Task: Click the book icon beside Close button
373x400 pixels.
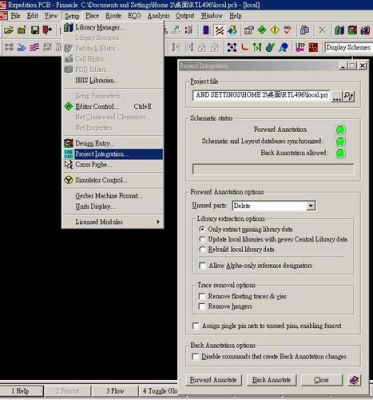Action: coord(354,380)
